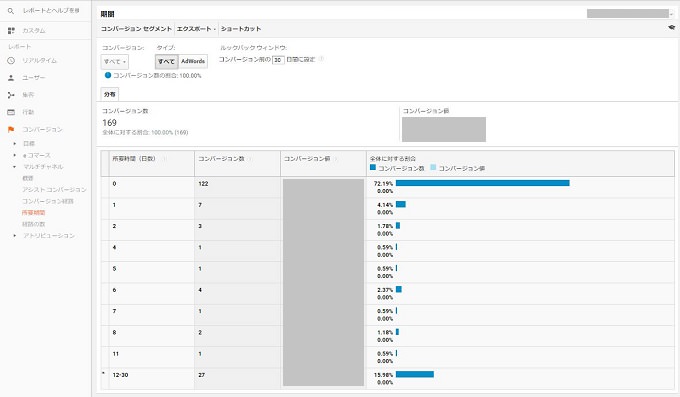Click the 15.98% bar for 12-30 days

click(415, 374)
